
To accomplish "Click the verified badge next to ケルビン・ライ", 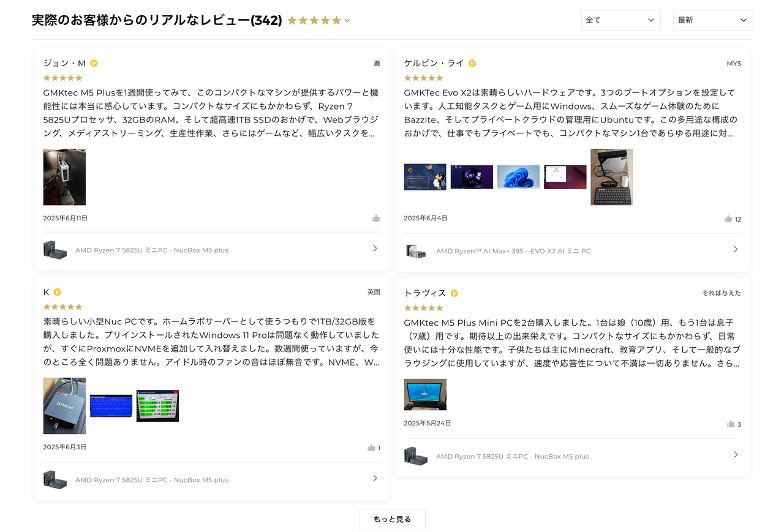I will [472, 62].
